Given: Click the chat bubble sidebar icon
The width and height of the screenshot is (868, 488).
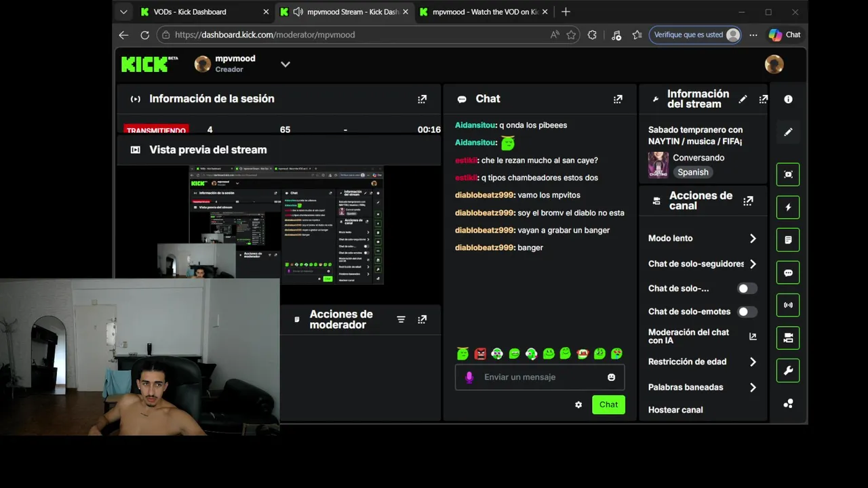Looking at the screenshot, I should 788,272.
